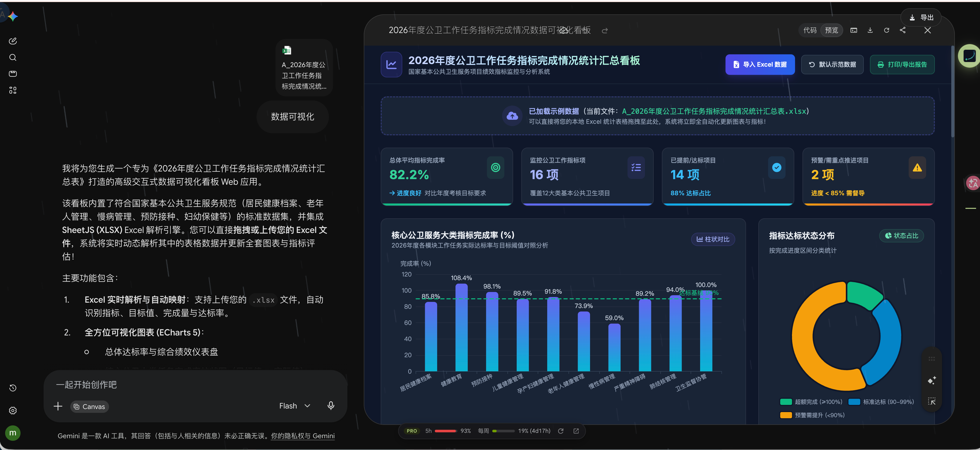Viewport: 980px width, 450px height.
Task: Click the Gemini sparkle logo
Action: (x=13, y=16)
